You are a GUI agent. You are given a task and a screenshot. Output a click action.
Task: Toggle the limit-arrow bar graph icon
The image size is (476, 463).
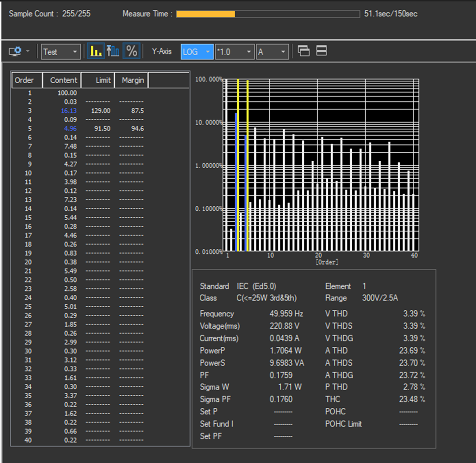tap(113, 51)
